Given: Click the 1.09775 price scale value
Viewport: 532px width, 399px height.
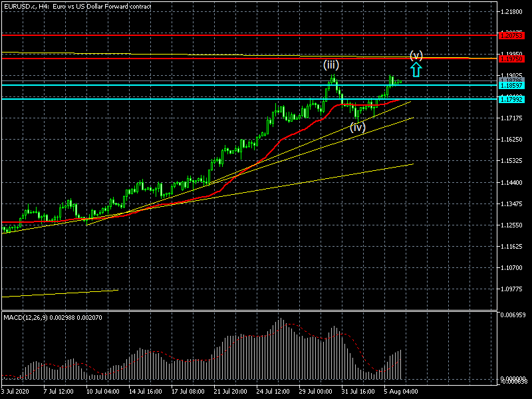Looking at the screenshot, I should coord(512,289).
